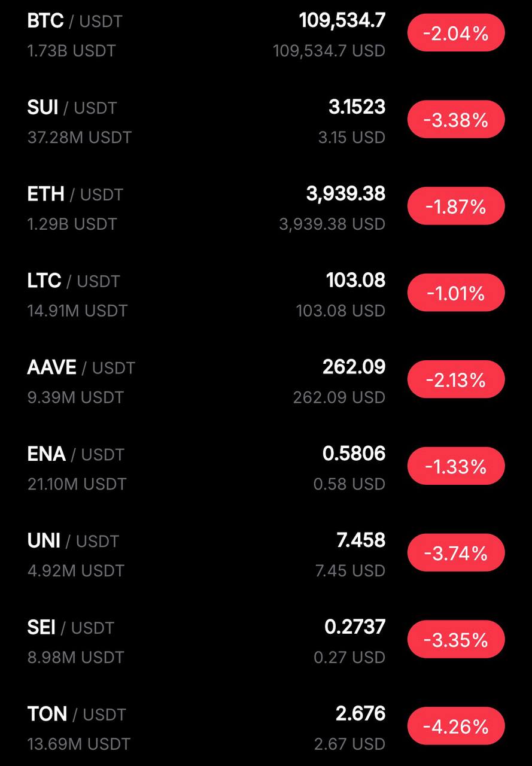Open the LTC / USDT pair
532x766 pixels.
(x=74, y=281)
